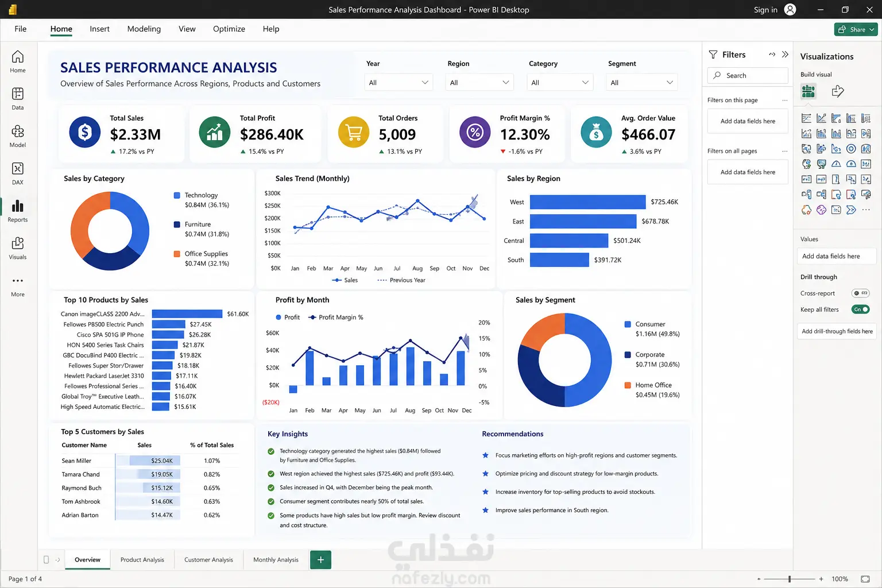Zoom out with the minus icon
This screenshot has width=882, height=588.
tap(759, 579)
